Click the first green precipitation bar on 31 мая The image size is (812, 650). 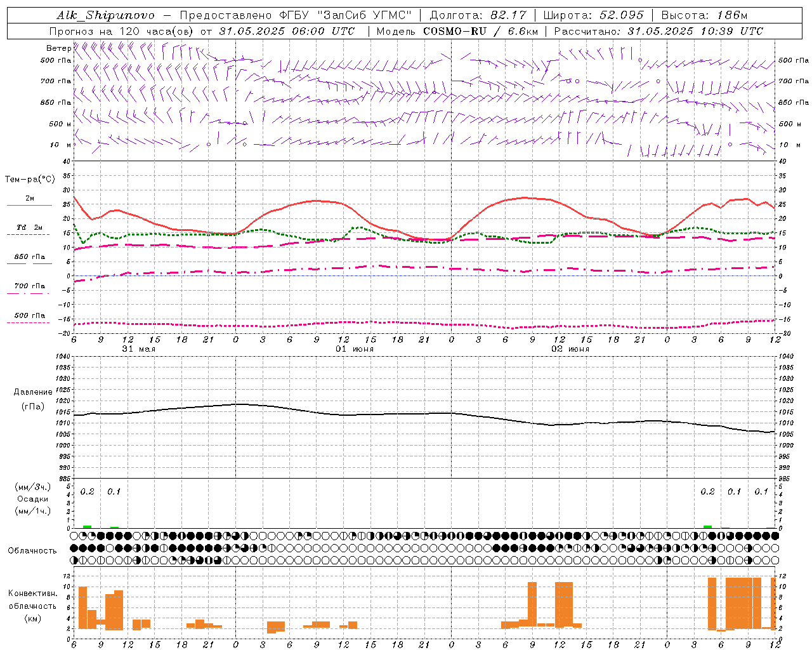coord(87,527)
